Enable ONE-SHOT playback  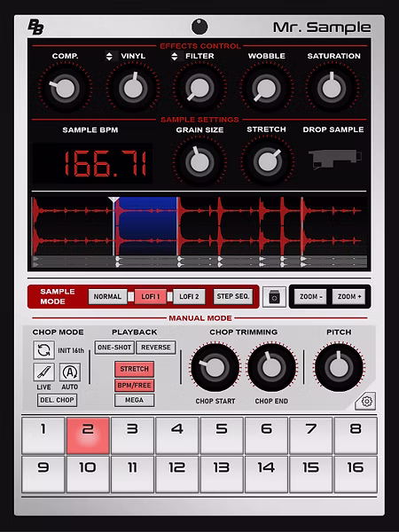coord(114,348)
